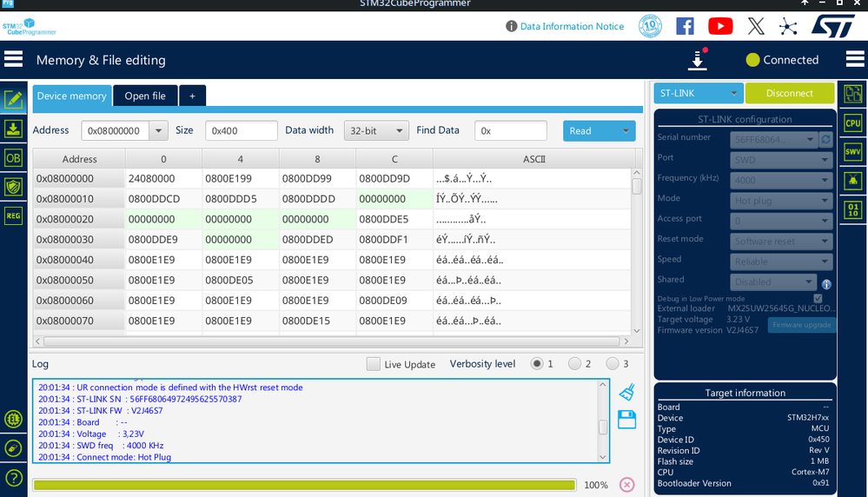Select verbosity level 1
868x497 pixels.
536,363
